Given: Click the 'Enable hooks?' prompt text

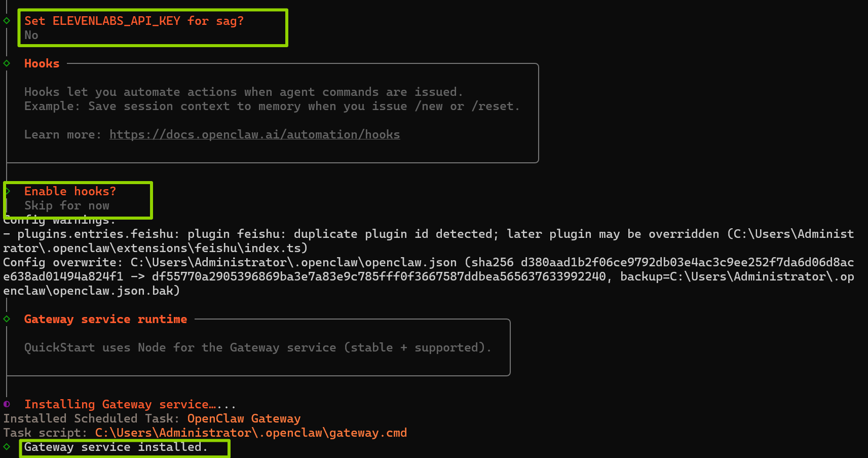Looking at the screenshot, I should click(x=70, y=191).
